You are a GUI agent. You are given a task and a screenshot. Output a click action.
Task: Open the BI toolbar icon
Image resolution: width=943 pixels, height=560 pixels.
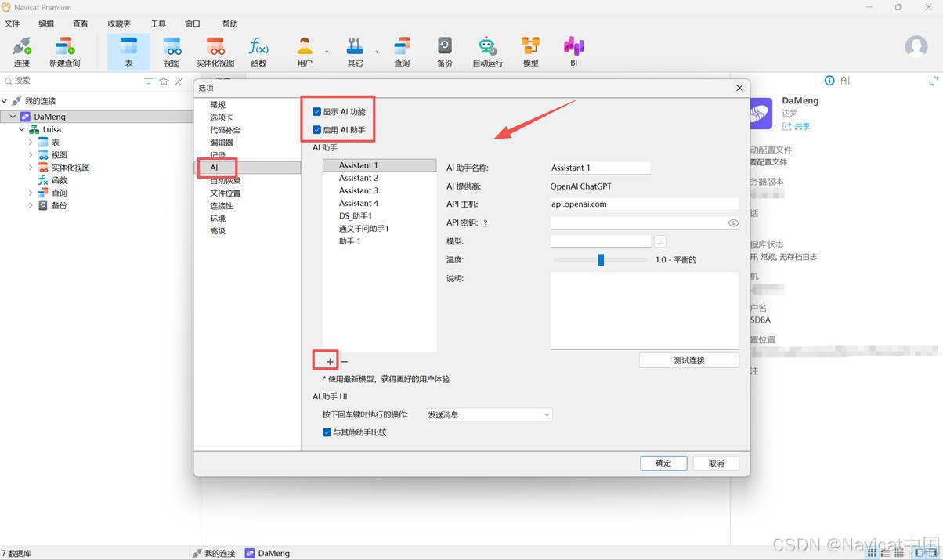point(573,52)
